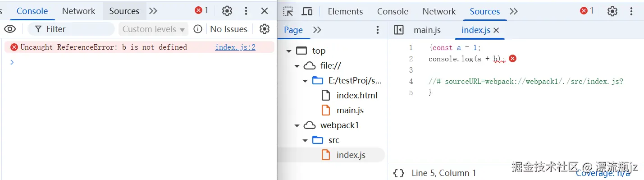Click the sourceURL comment line
The width and height of the screenshot is (644, 180).
526,81
